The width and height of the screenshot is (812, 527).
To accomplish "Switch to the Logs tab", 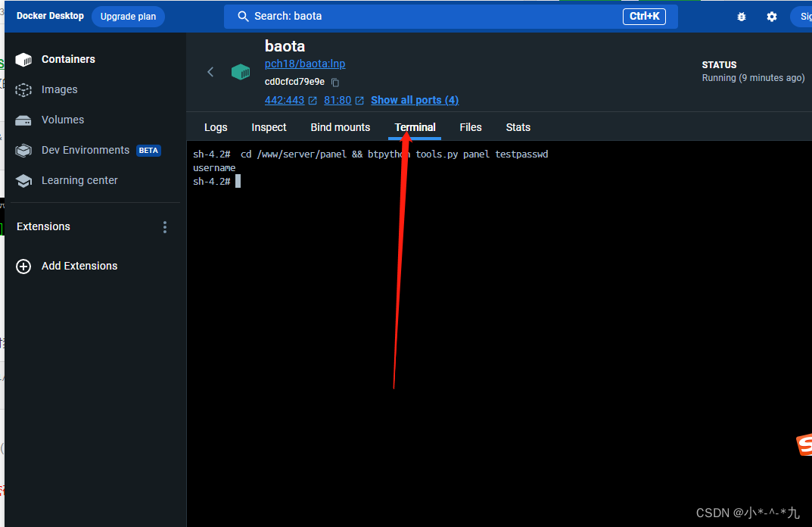I will [x=216, y=127].
